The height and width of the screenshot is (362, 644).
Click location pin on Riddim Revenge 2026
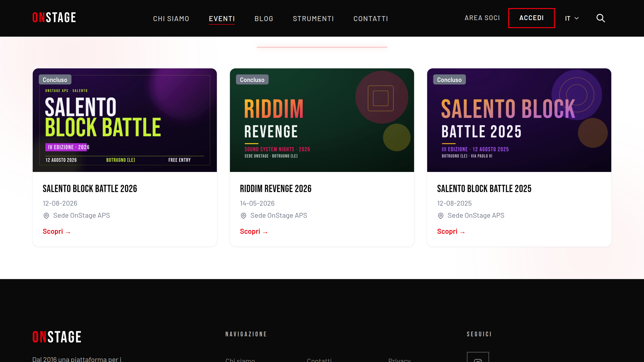tap(244, 216)
